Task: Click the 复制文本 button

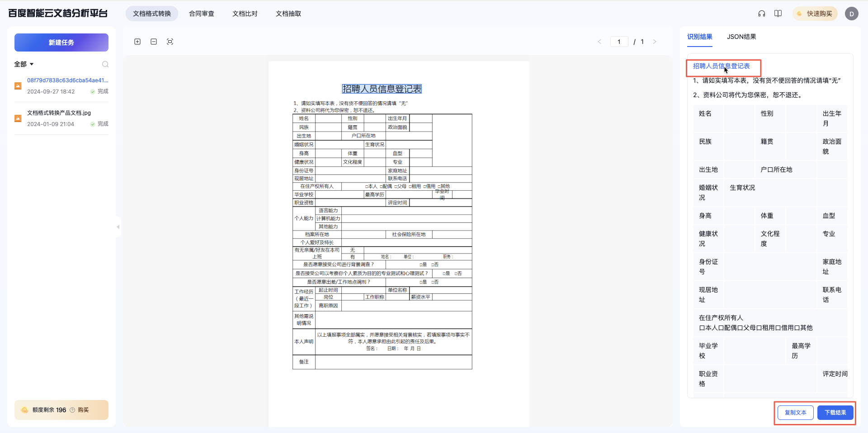Action: [795, 412]
